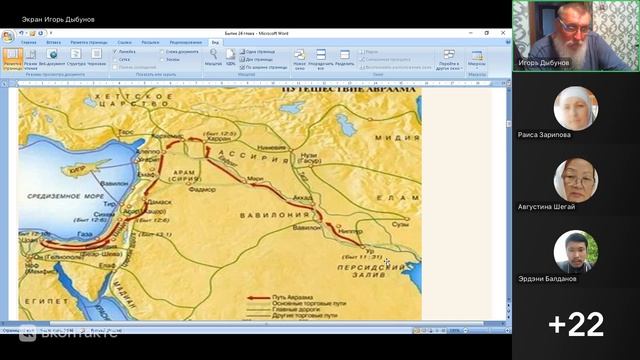Image resolution: width=640 pixels, height=360 pixels.
Task: Click the page number indicator in status bar
Action: [18, 331]
